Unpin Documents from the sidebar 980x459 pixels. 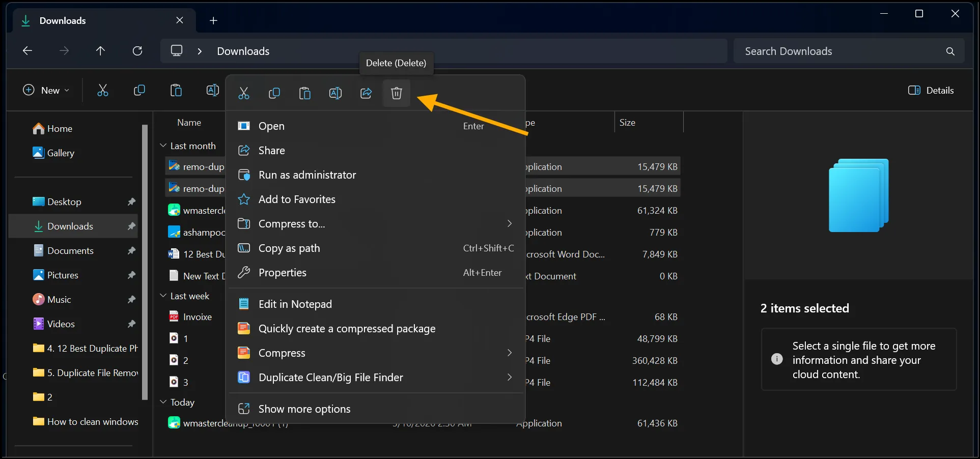click(131, 250)
